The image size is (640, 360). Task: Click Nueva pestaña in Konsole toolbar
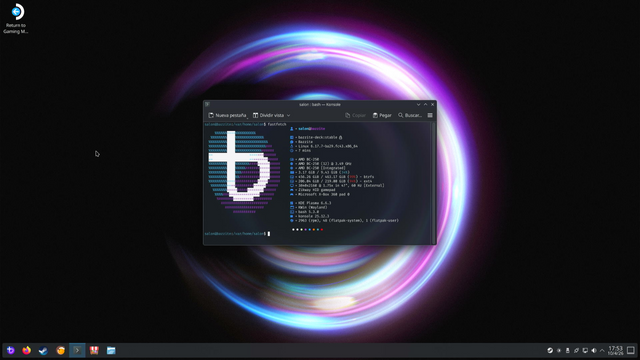[227, 116]
